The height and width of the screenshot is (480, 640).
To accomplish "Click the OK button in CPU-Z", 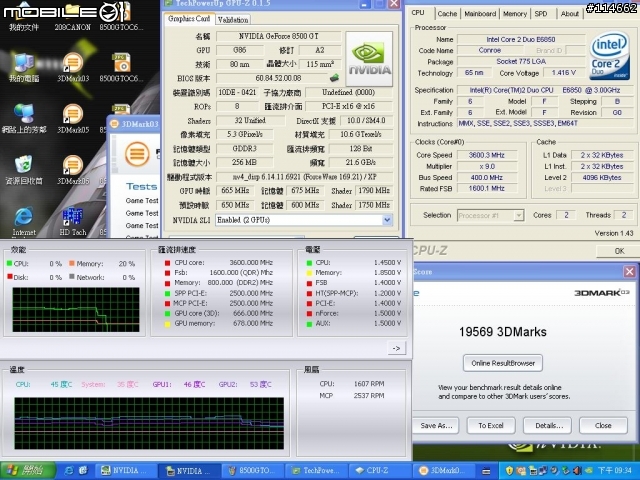I will (x=619, y=251).
